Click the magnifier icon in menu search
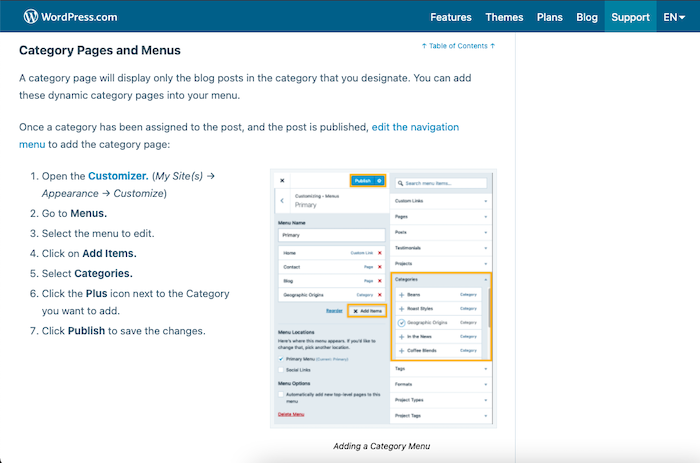The height and width of the screenshot is (463, 700). point(400,183)
